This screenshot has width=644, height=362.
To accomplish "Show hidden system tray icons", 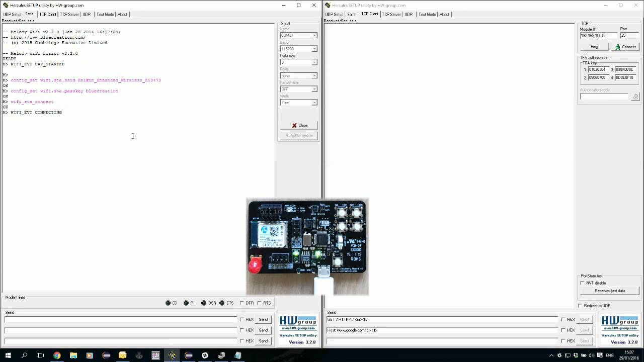I will (552, 355).
